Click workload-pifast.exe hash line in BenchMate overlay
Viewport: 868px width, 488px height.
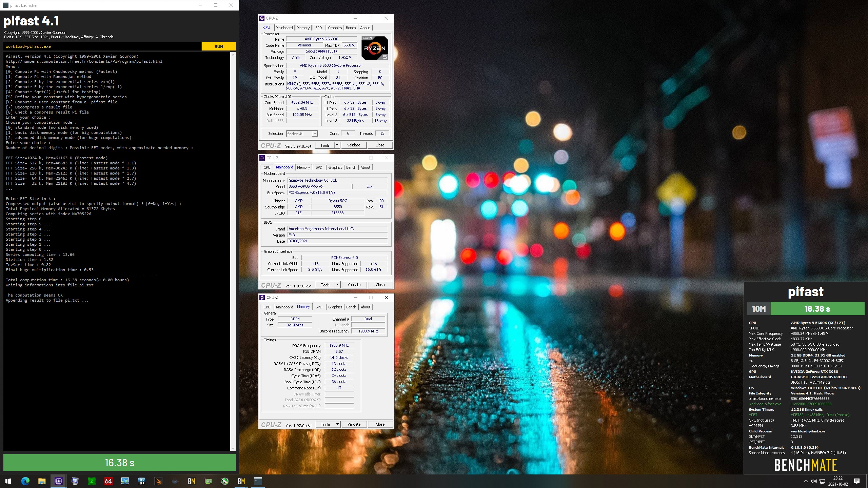point(790,404)
